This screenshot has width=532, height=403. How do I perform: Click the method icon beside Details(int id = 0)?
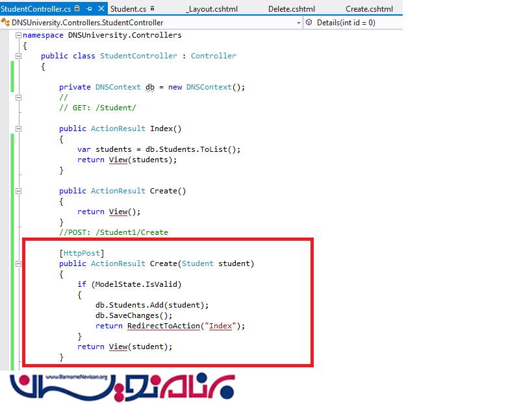pyautogui.click(x=310, y=23)
